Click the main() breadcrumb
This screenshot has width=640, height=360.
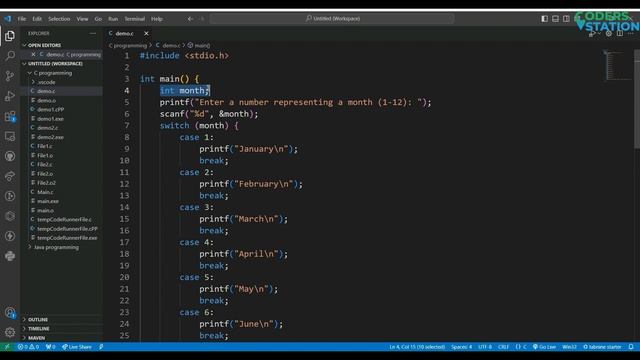click(x=199, y=45)
